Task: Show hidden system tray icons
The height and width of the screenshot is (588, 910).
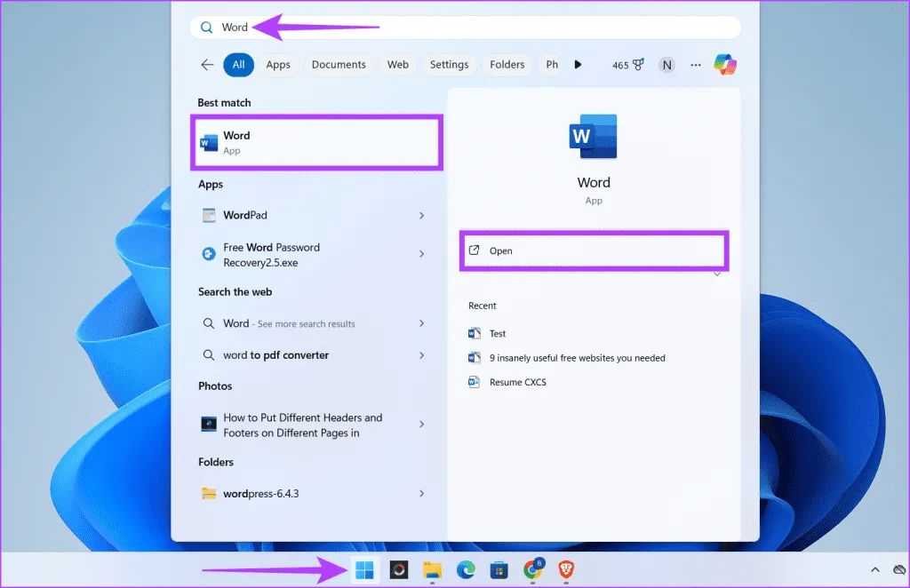Action: pos(874,569)
